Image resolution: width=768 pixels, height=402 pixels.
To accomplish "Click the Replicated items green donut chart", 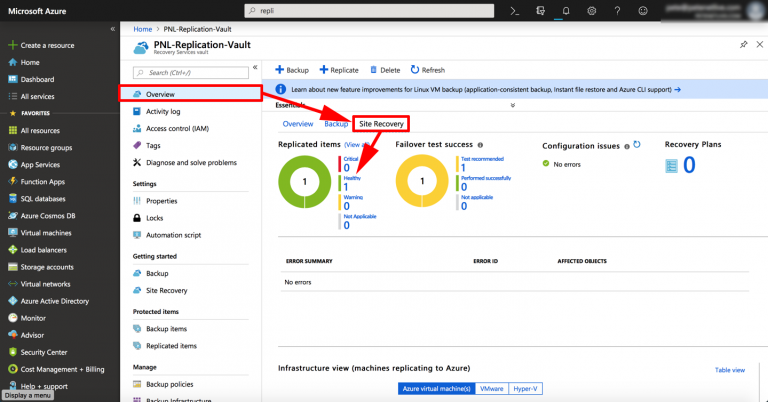I will [x=305, y=182].
